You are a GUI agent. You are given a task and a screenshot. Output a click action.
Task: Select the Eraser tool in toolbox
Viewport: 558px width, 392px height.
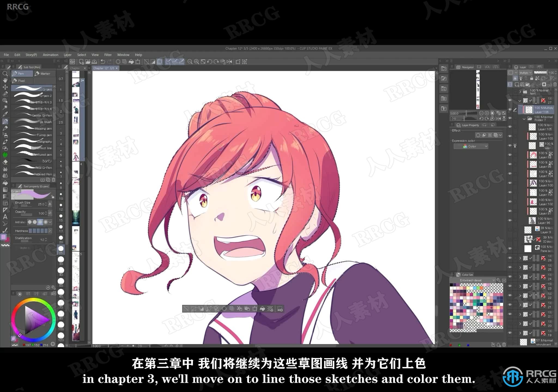5,162
